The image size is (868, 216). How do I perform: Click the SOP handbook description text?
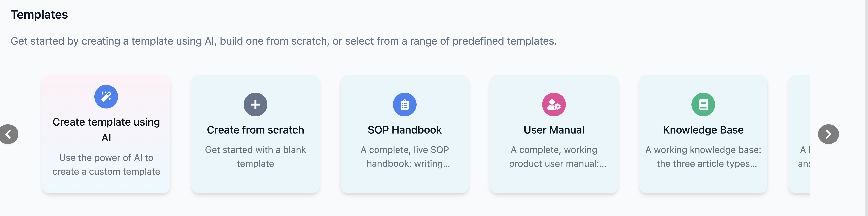point(405,157)
